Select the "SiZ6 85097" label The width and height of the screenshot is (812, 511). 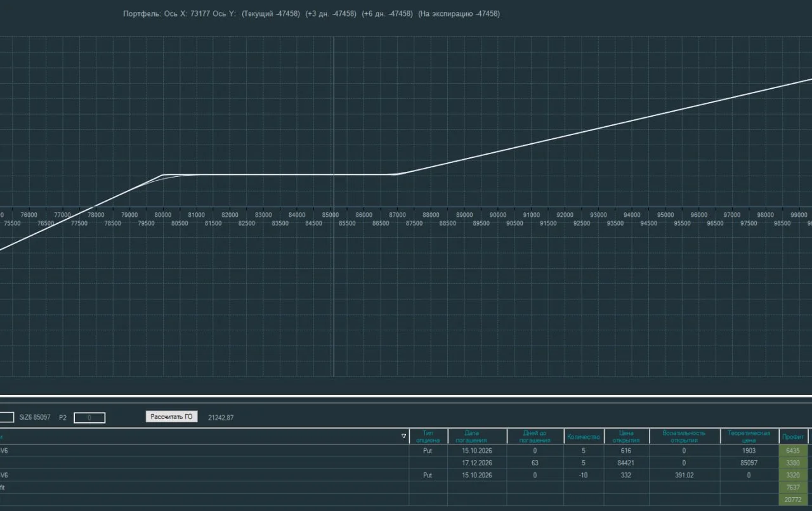pyautogui.click(x=35, y=418)
